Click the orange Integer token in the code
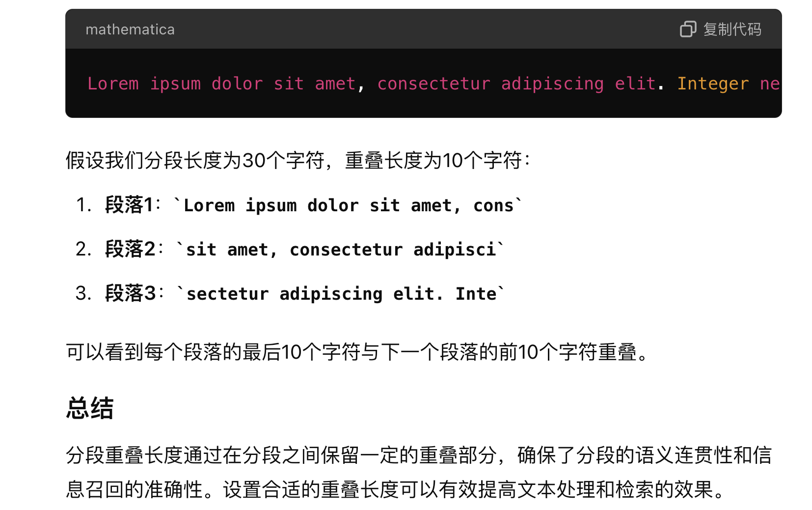The height and width of the screenshot is (510, 812). (x=713, y=84)
